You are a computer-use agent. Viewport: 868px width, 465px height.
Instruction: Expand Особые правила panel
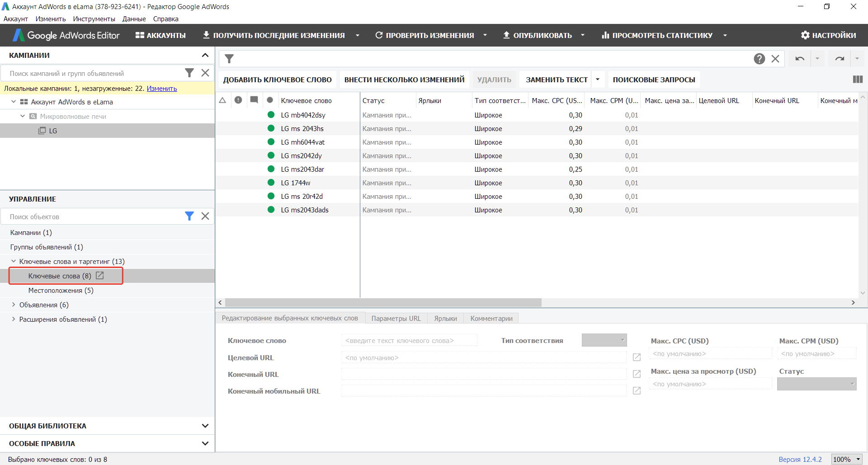tap(205, 443)
